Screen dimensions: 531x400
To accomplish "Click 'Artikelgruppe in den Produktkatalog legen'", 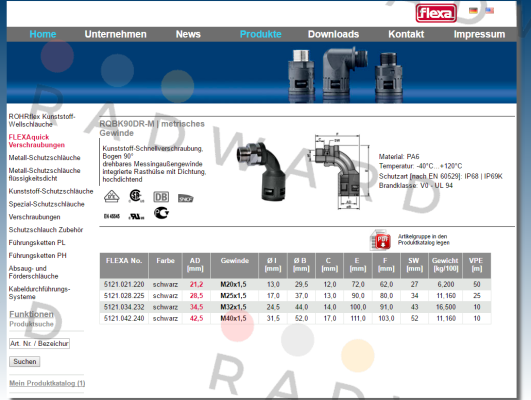I will click(x=424, y=239).
